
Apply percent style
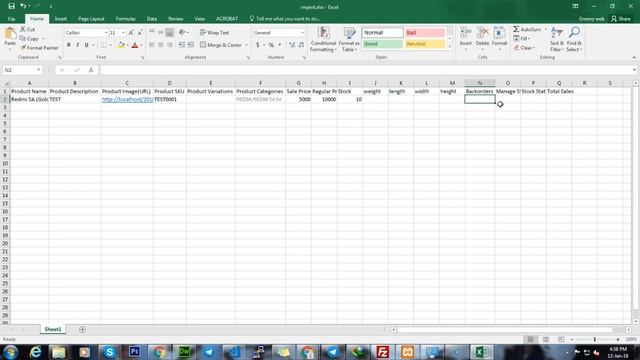click(271, 45)
